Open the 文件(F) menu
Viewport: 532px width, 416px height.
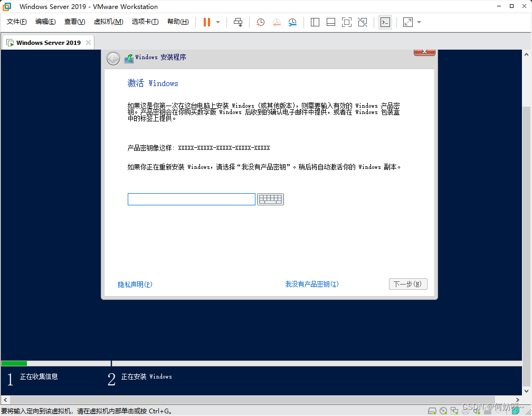tap(17, 22)
